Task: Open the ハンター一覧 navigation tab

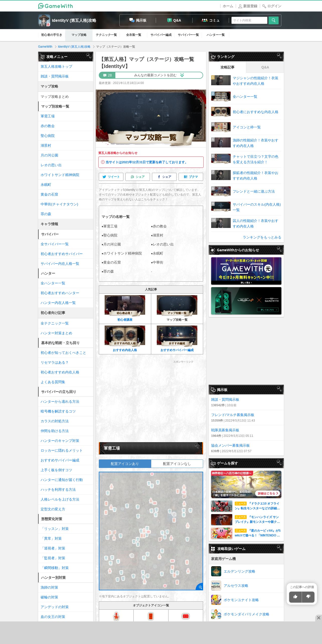Action: pos(216,35)
